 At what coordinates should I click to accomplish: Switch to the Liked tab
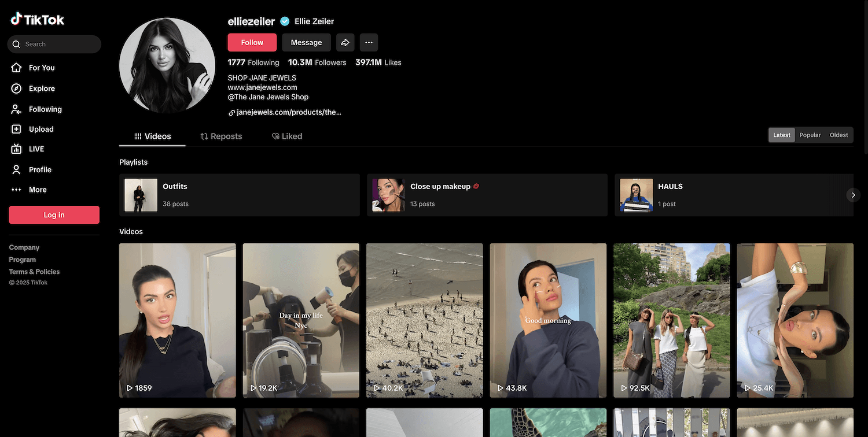pyautogui.click(x=287, y=136)
